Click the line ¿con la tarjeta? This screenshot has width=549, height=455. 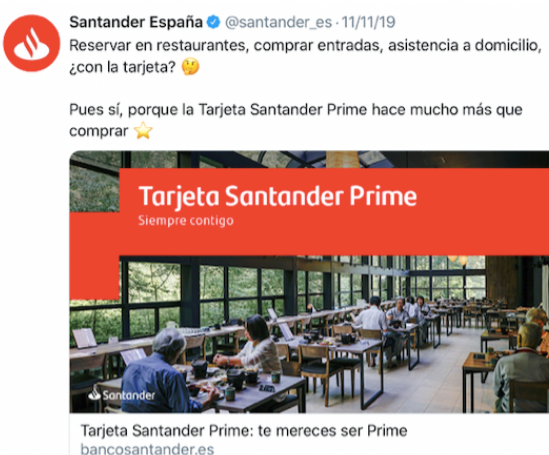coord(122,67)
